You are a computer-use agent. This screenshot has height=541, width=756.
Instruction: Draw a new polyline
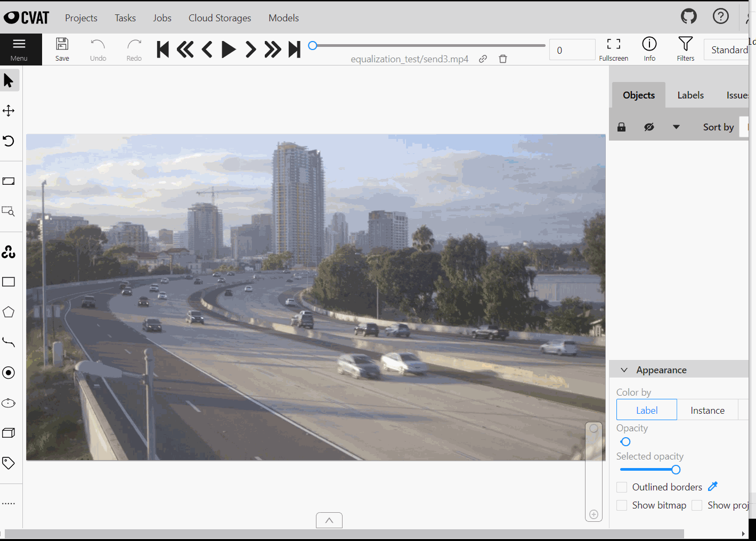tap(9, 342)
